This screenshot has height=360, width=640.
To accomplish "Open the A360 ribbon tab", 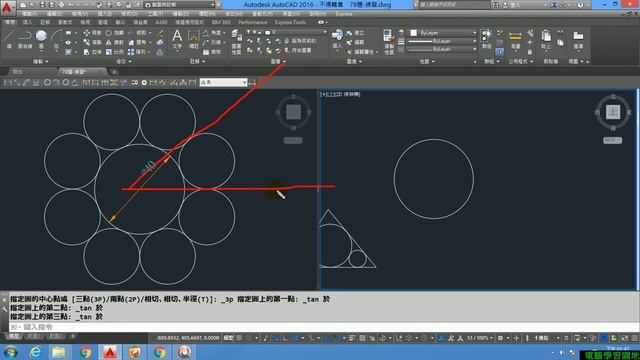I will coord(161,22).
